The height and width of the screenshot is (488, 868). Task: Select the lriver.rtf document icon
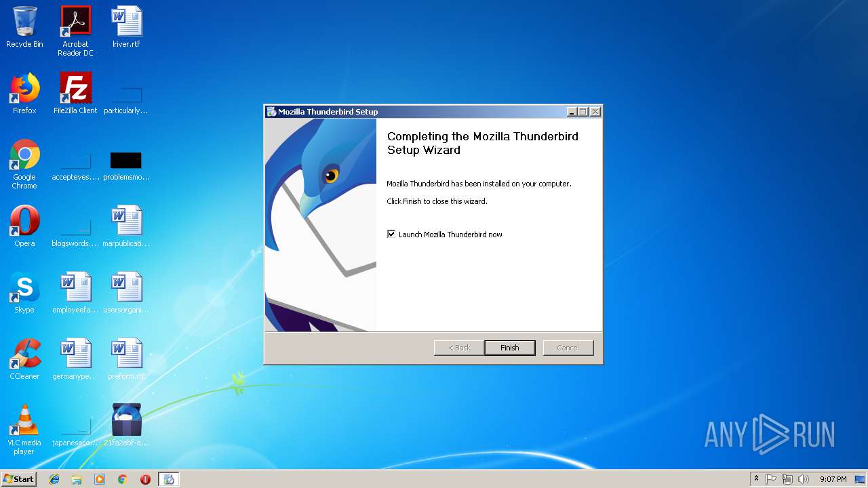click(126, 27)
